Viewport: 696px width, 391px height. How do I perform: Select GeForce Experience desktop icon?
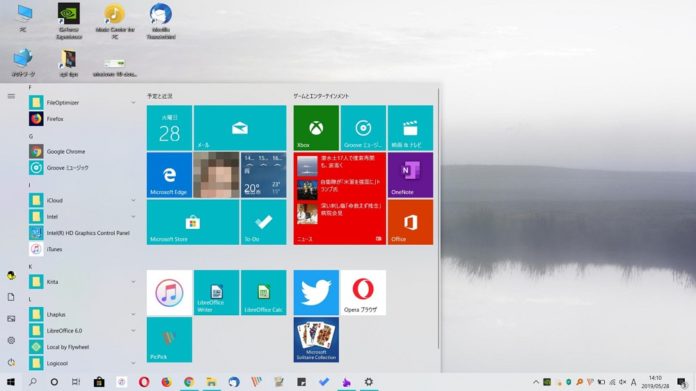click(x=69, y=21)
